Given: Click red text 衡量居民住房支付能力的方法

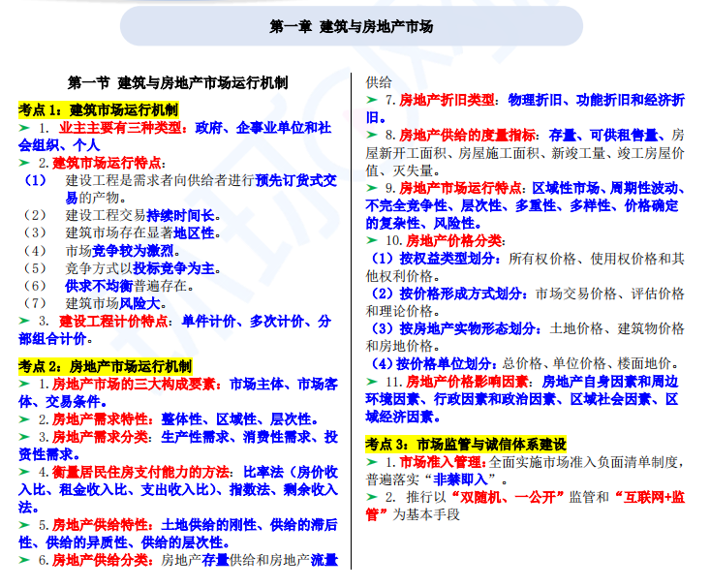Looking at the screenshot, I should (x=140, y=473).
